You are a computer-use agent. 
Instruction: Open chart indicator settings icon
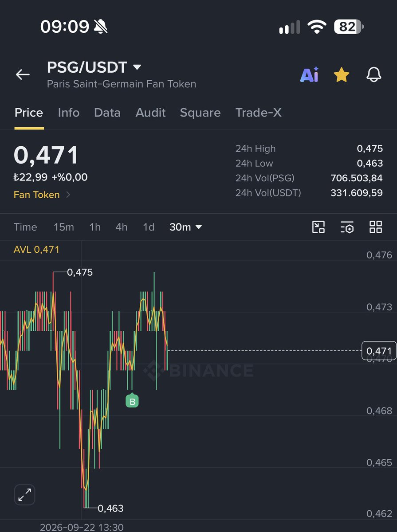point(347,227)
